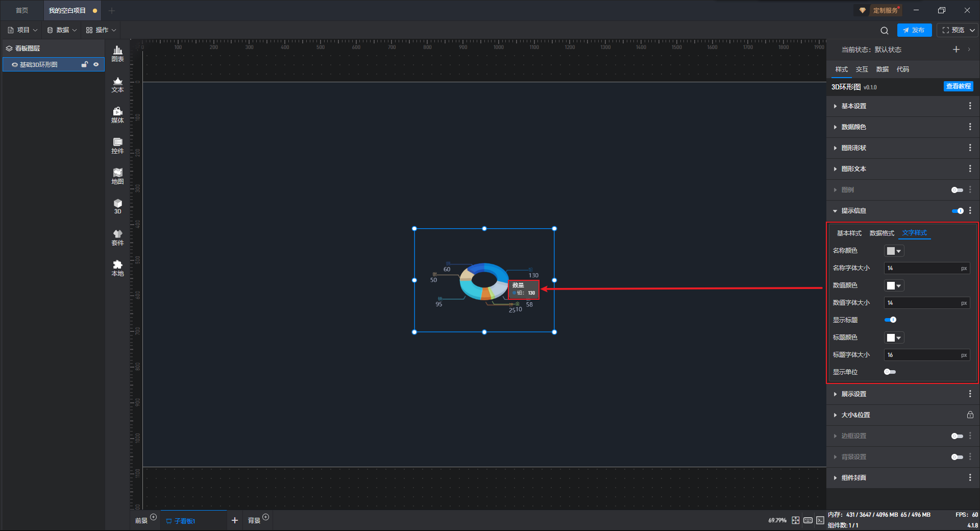The width and height of the screenshot is (980, 531).
Task: Enable the 背景设置 background toggle
Action: [x=957, y=457]
